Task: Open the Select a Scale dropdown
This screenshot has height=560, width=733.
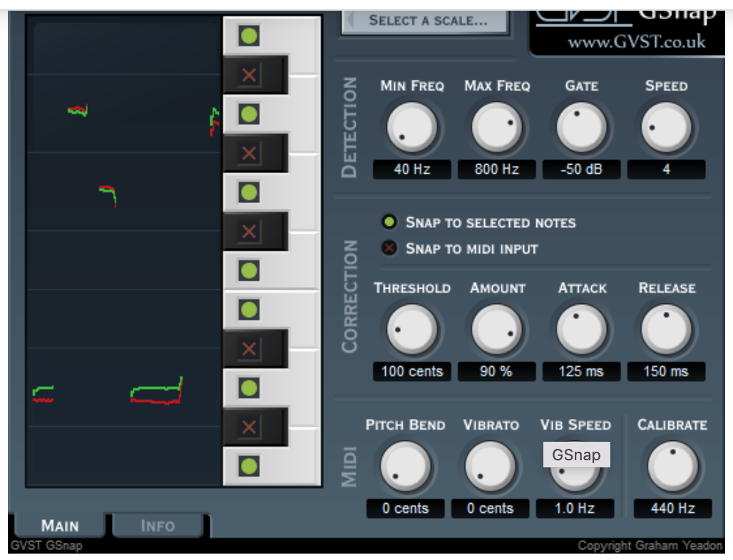Action: point(426,21)
